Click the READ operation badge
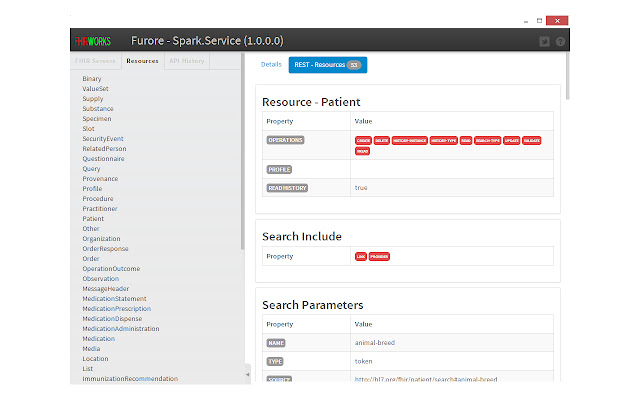The width and height of the screenshot is (640, 400). pos(466,140)
